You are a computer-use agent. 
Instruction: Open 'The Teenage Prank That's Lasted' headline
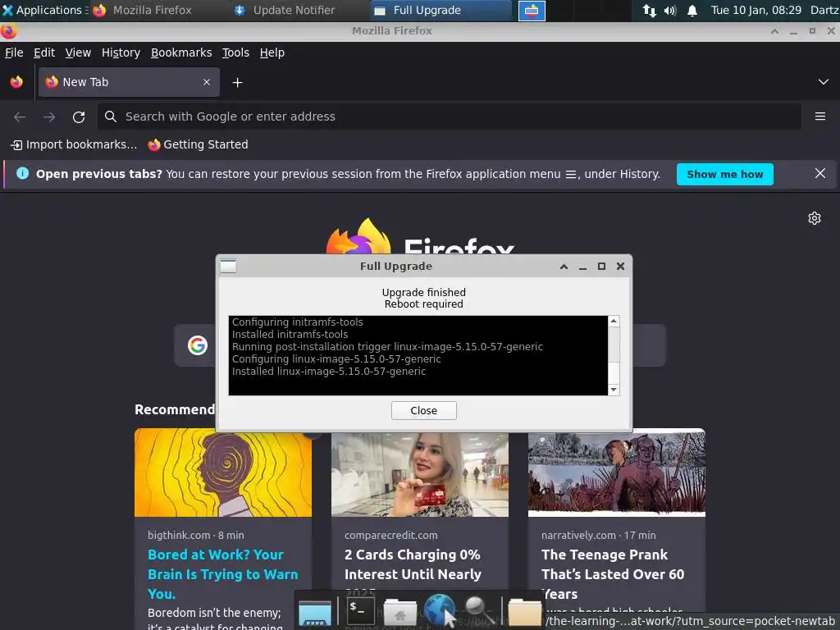point(613,573)
